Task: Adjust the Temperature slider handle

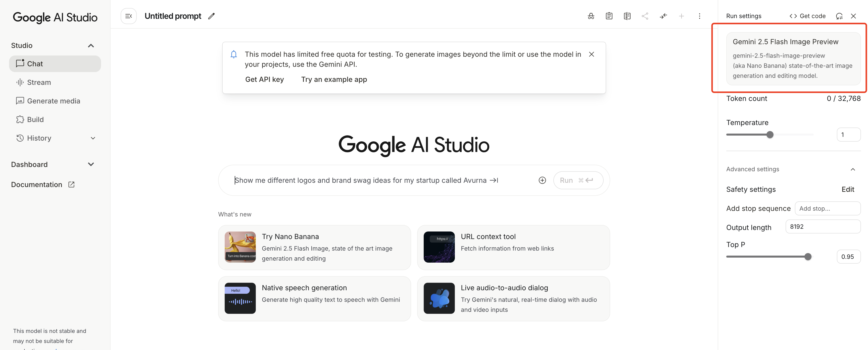Action: [769, 135]
